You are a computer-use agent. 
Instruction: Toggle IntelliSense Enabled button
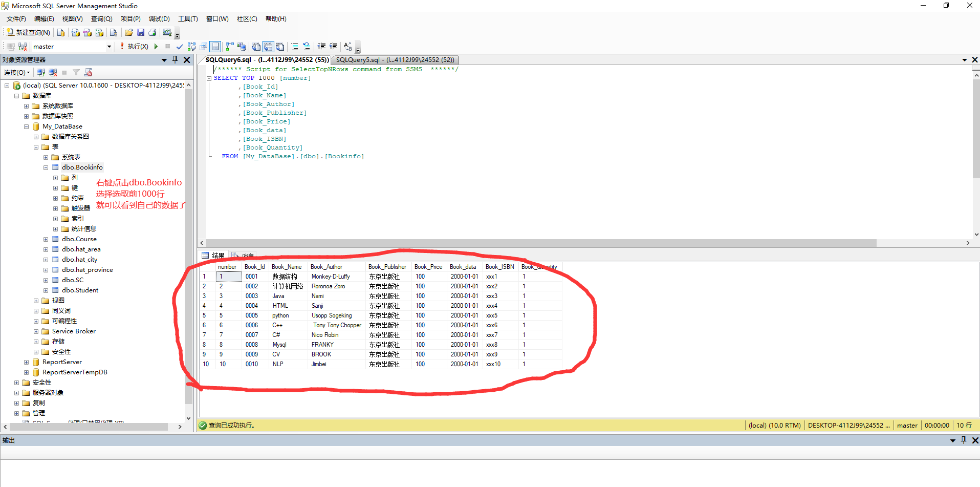[x=215, y=47]
